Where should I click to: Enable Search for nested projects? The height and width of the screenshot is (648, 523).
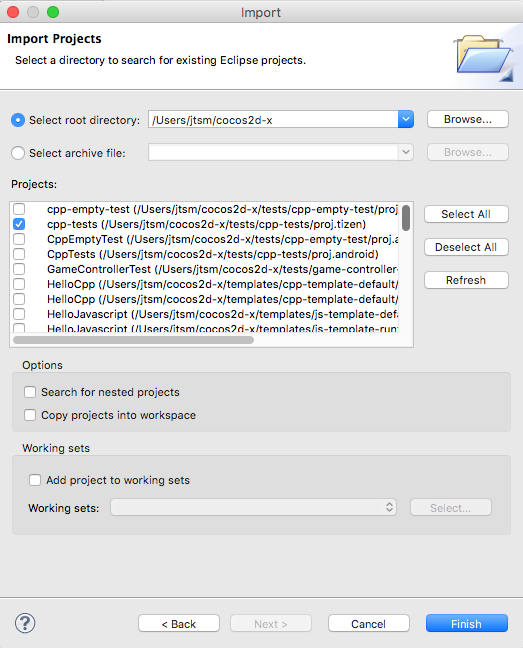tap(30, 392)
